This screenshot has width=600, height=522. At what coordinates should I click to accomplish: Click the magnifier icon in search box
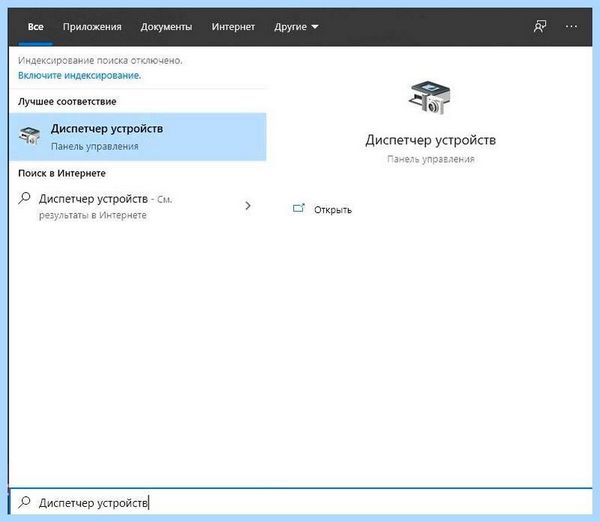[24, 502]
